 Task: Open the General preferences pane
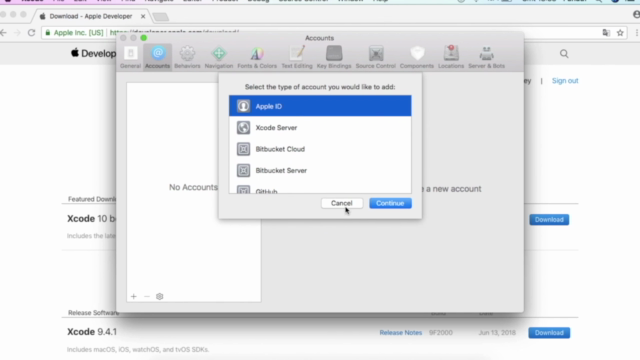[130, 57]
